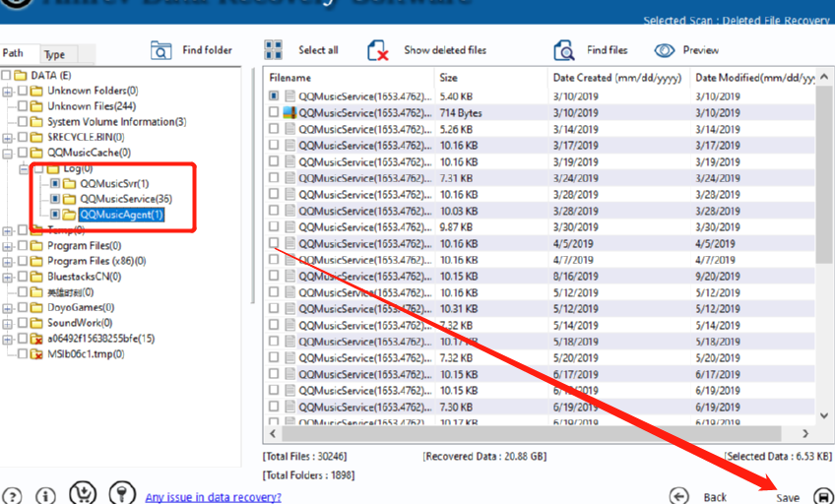
Task: Select the QQMusicService(36) tree item
Action: [126, 199]
